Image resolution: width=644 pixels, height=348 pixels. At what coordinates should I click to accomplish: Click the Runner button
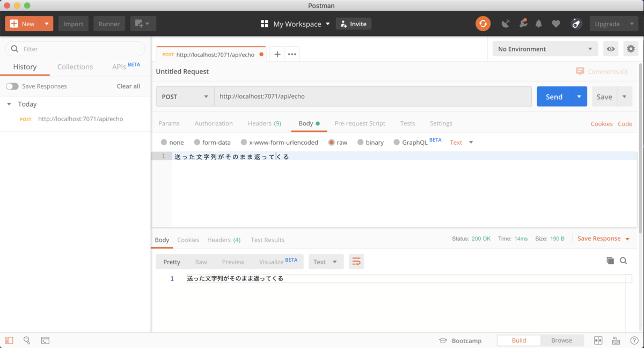point(109,24)
